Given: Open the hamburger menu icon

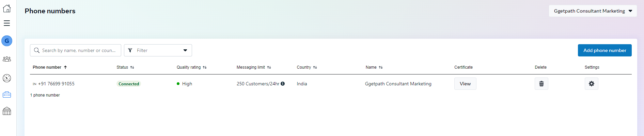Looking at the screenshot, I should pyautogui.click(x=7, y=23).
